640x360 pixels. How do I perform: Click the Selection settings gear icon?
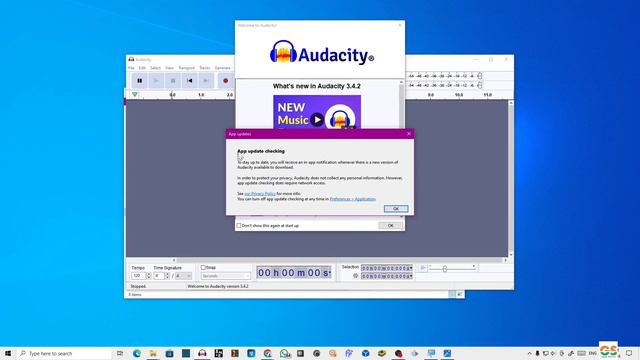(x=356, y=276)
